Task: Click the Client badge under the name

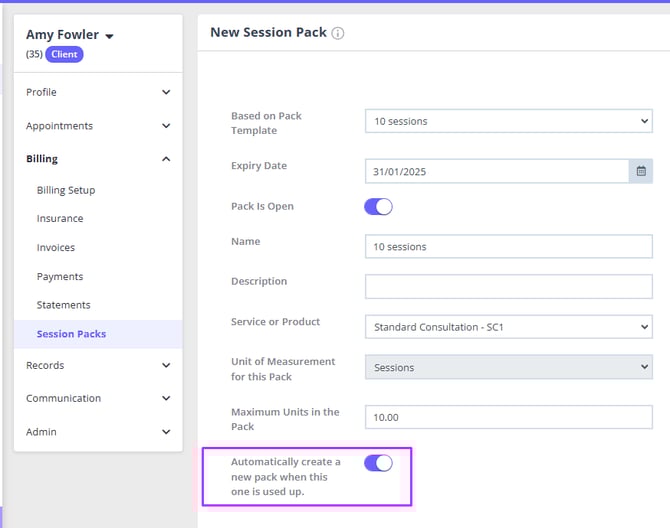Action: coord(64,54)
